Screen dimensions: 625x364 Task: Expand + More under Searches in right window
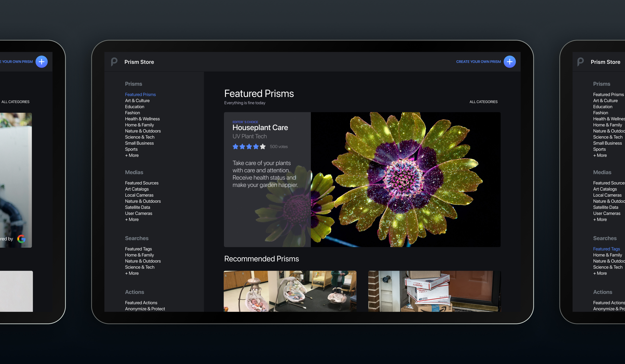[x=600, y=273]
